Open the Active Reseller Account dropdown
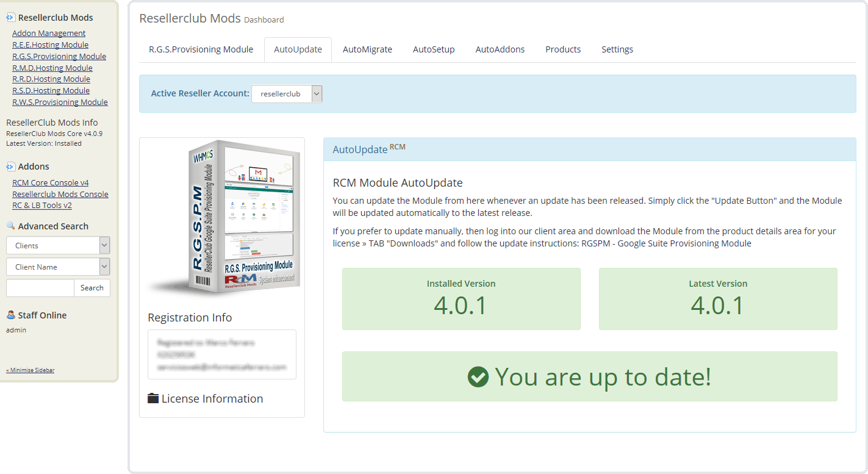 [x=287, y=93]
